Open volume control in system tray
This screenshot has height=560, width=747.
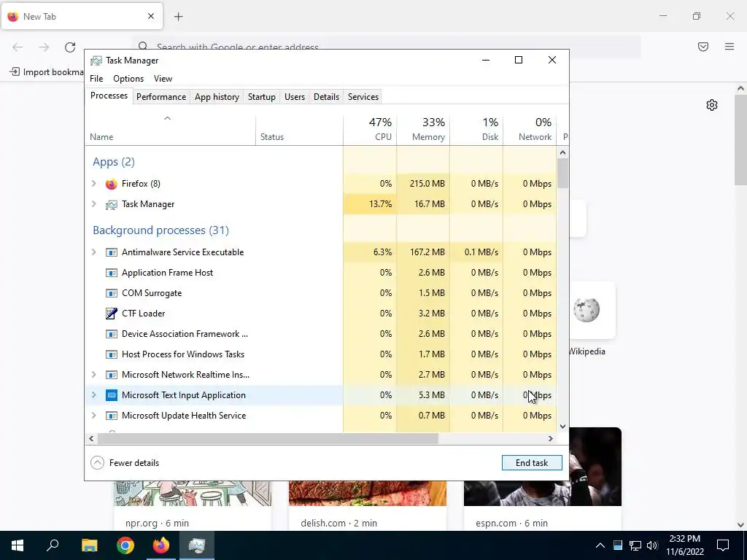[x=652, y=545]
